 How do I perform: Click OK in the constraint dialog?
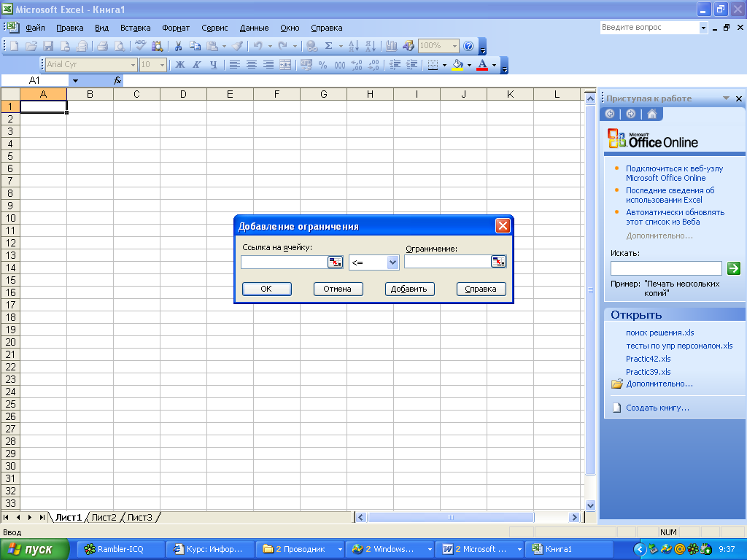266,289
